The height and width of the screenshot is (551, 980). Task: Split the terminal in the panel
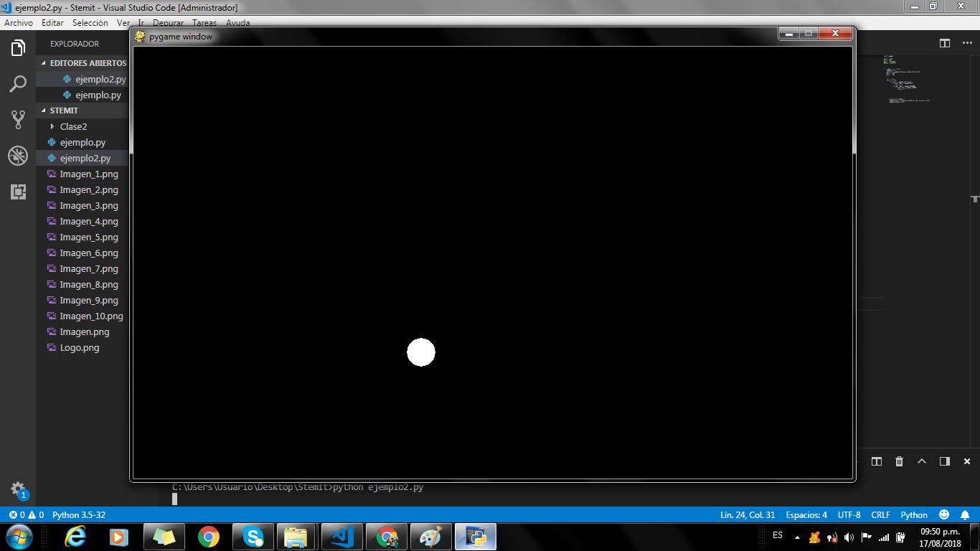pos(876,461)
